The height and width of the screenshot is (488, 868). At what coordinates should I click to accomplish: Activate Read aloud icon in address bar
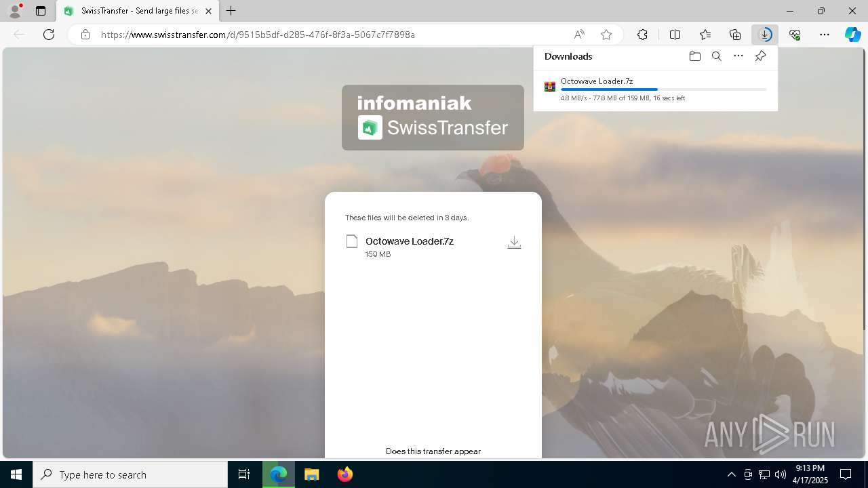[x=579, y=35]
